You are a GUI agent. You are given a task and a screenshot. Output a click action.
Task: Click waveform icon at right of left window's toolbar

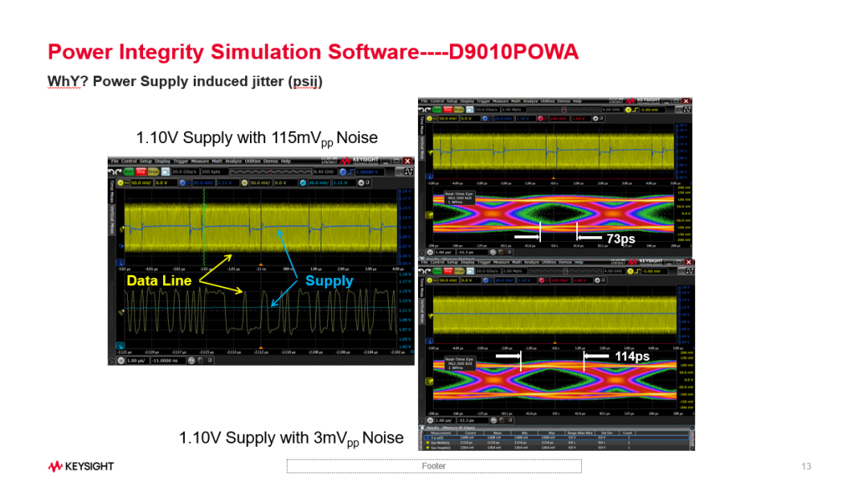pos(408,171)
